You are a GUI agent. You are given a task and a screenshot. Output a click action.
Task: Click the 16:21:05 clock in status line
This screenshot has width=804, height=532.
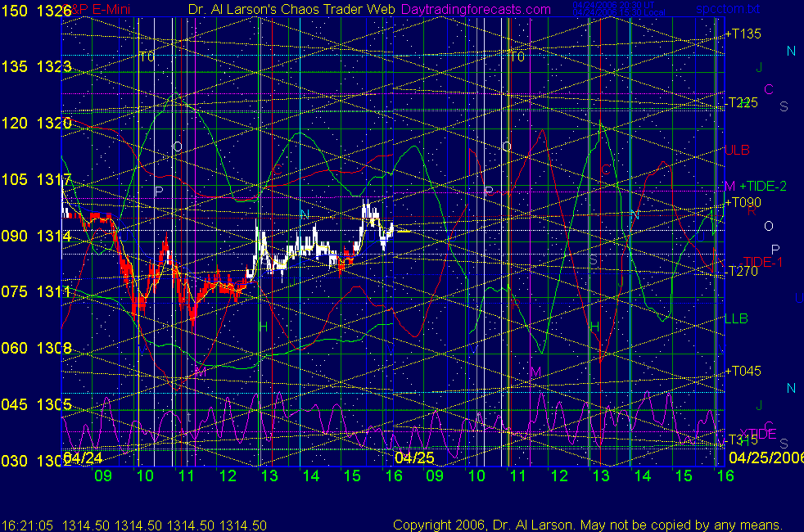point(27,525)
